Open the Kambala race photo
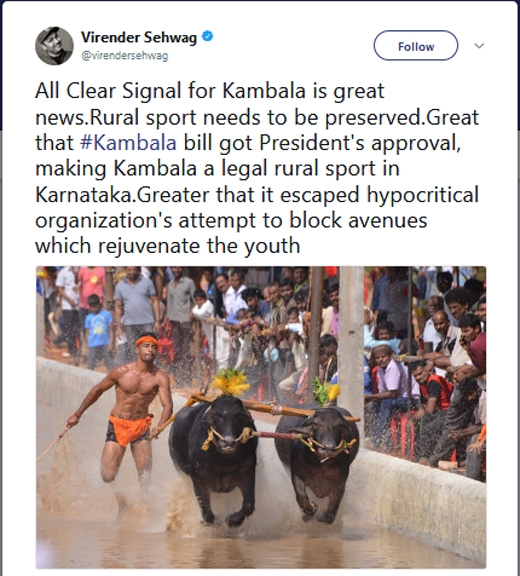 tap(261, 417)
